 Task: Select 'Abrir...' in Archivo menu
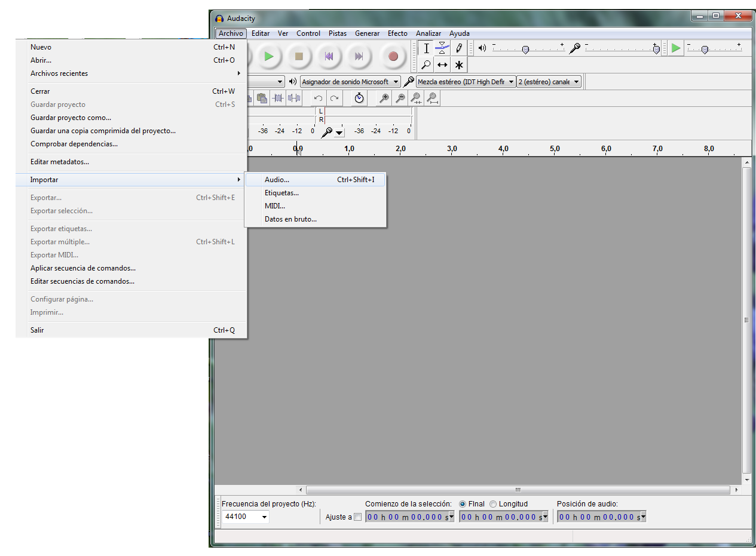pos(131,60)
